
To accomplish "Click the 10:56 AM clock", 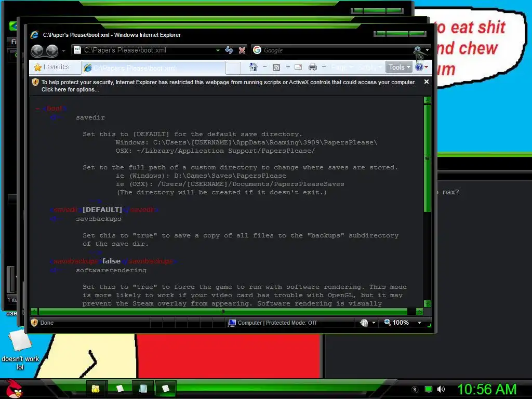I will point(487,390).
